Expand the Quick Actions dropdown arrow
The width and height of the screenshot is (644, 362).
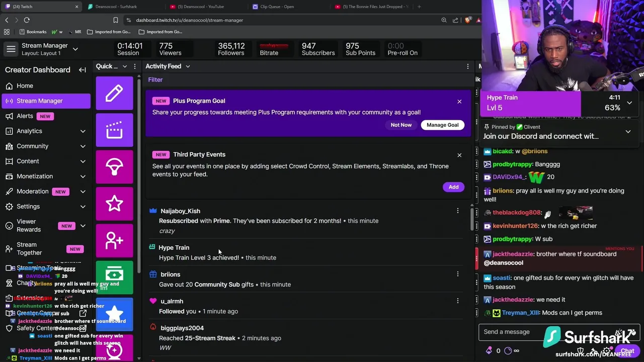125,66
